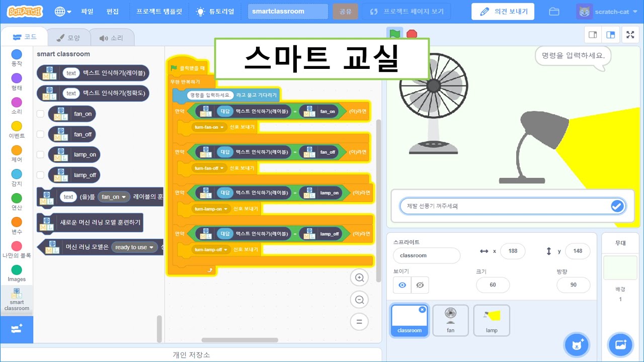This screenshot has height=362, width=644.
Task: Open the choose a backdrop button
Action: (620, 345)
